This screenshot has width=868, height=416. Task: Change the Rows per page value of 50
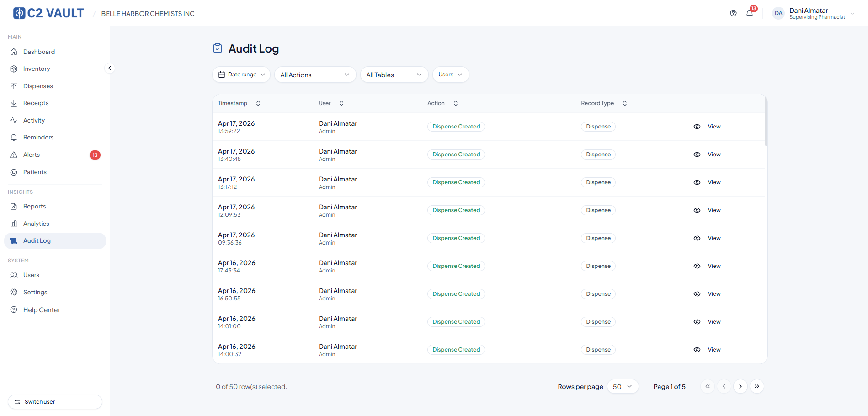pyautogui.click(x=623, y=386)
